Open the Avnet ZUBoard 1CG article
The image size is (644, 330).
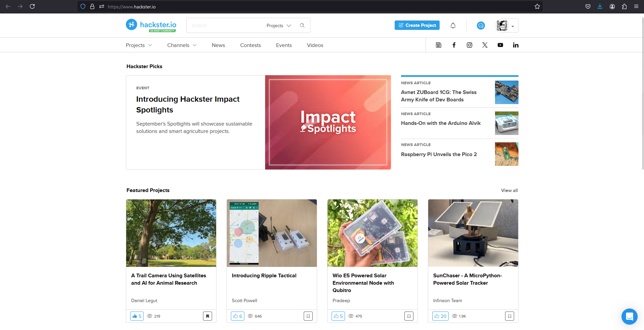(x=439, y=96)
